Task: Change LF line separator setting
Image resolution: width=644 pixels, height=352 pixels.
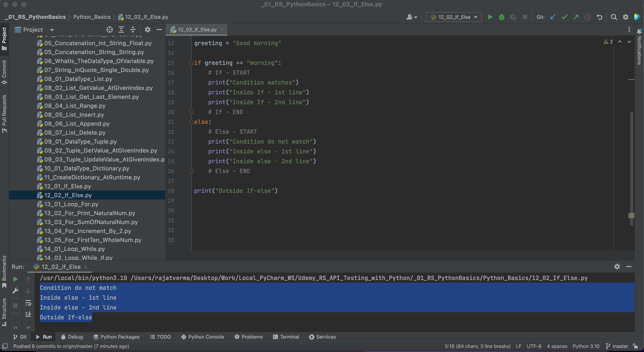Action: (519, 346)
